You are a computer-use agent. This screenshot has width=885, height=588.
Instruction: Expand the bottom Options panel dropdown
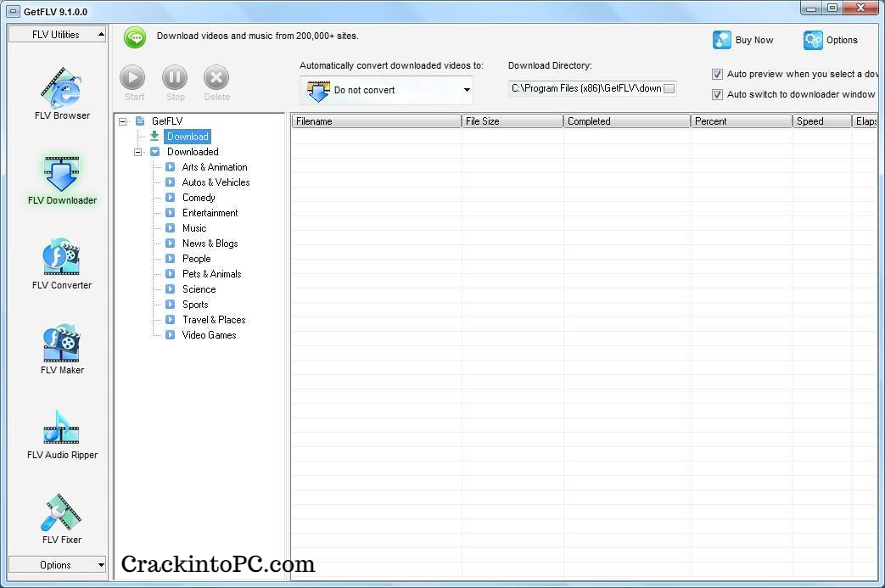click(57, 565)
